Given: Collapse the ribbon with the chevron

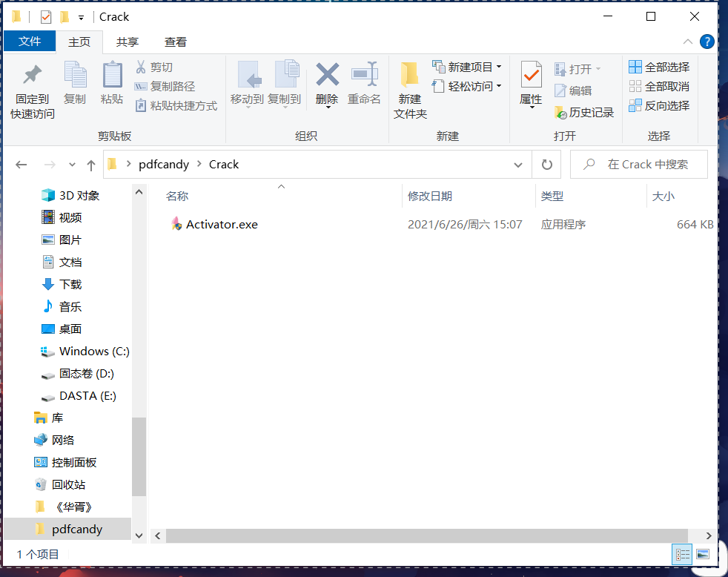Looking at the screenshot, I should 688,42.
